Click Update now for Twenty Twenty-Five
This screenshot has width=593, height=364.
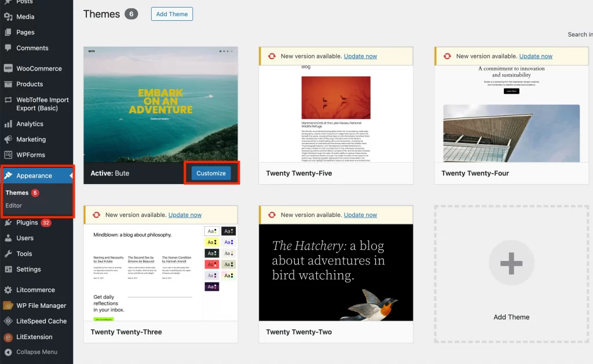tap(360, 56)
